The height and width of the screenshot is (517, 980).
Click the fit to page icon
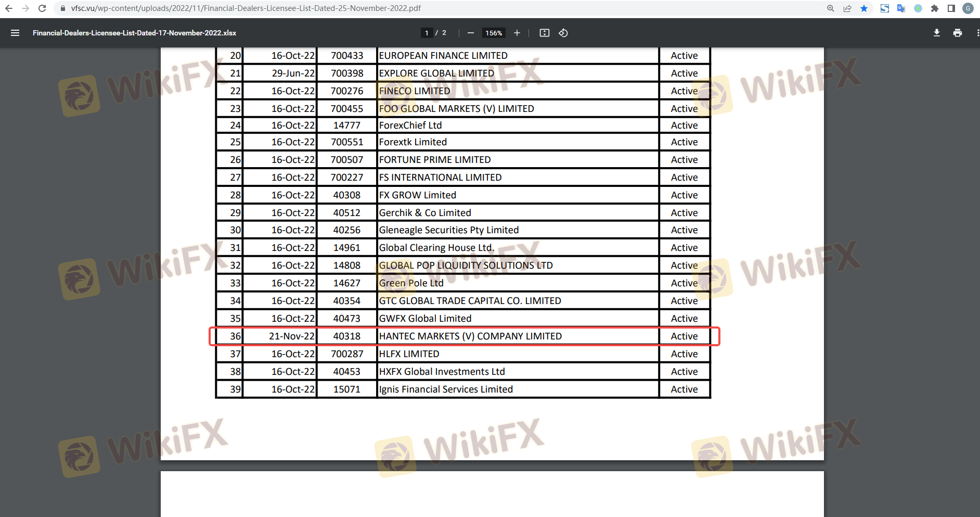[x=544, y=33]
